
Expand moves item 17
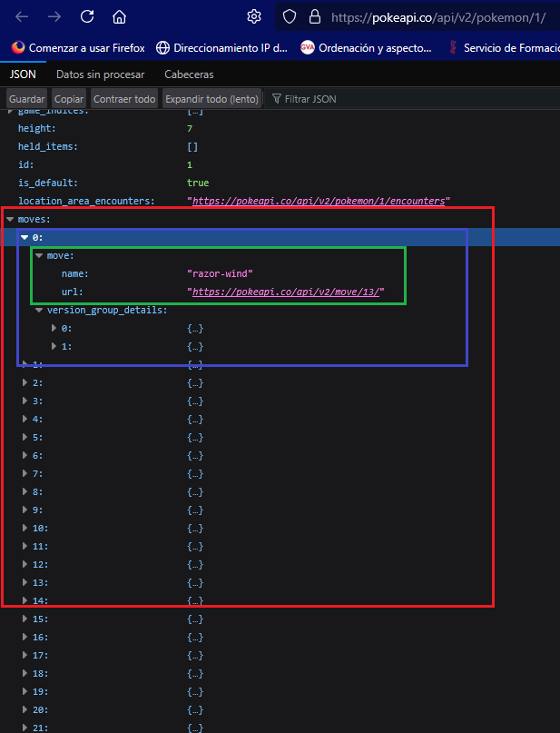coord(25,656)
